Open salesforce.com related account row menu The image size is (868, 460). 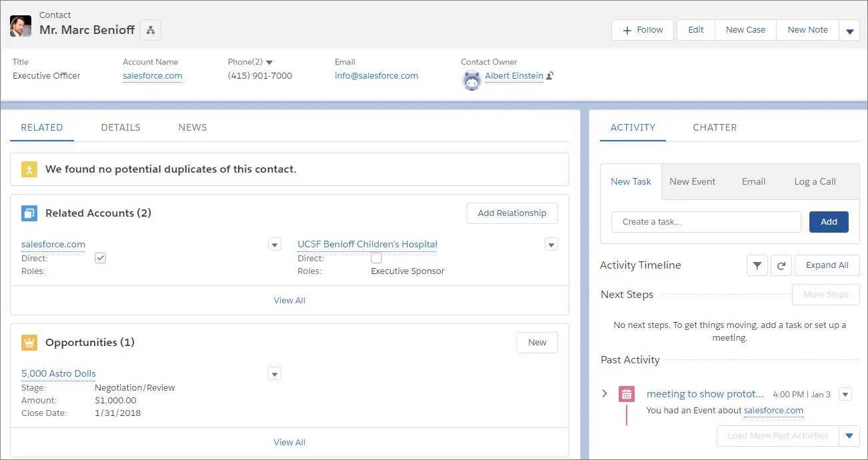275,245
